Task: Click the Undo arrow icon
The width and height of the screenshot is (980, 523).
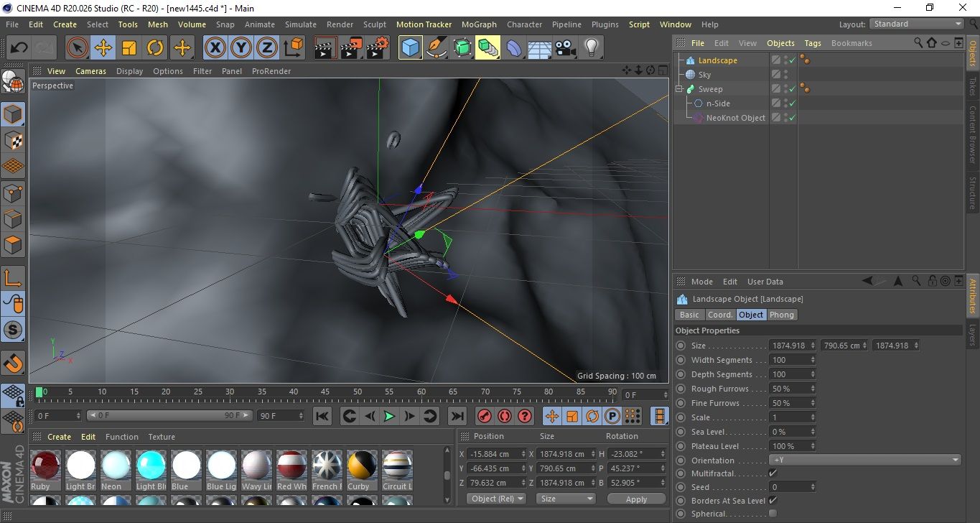Action: point(19,48)
